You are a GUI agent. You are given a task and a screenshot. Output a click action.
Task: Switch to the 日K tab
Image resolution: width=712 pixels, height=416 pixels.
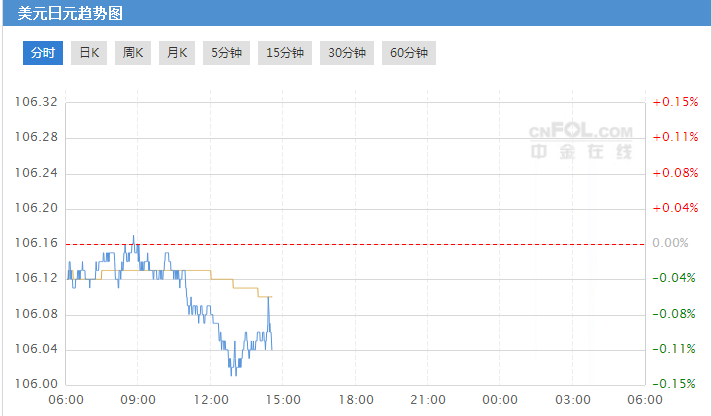pyautogui.click(x=89, y=53)
